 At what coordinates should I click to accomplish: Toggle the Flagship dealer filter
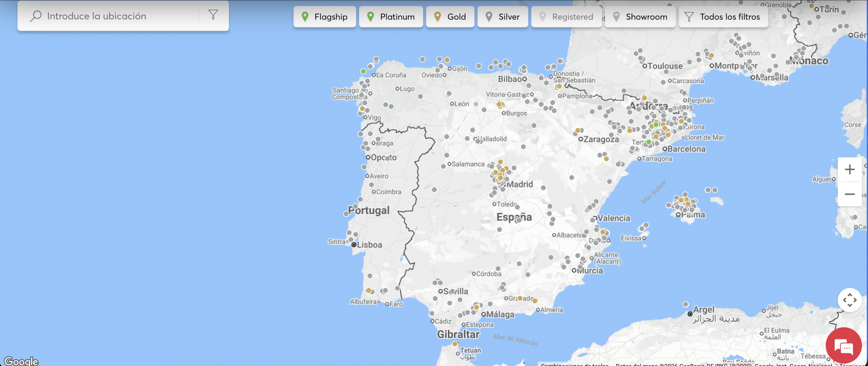[x=324, y=17]
